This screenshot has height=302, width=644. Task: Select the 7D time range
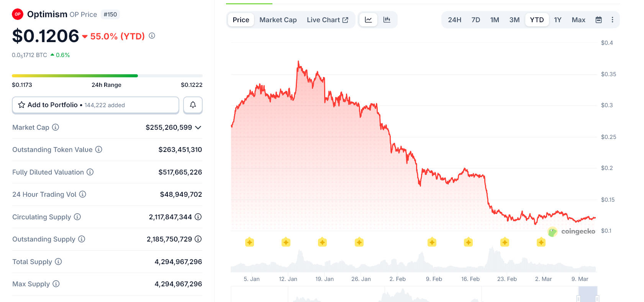tap(475, 20)
